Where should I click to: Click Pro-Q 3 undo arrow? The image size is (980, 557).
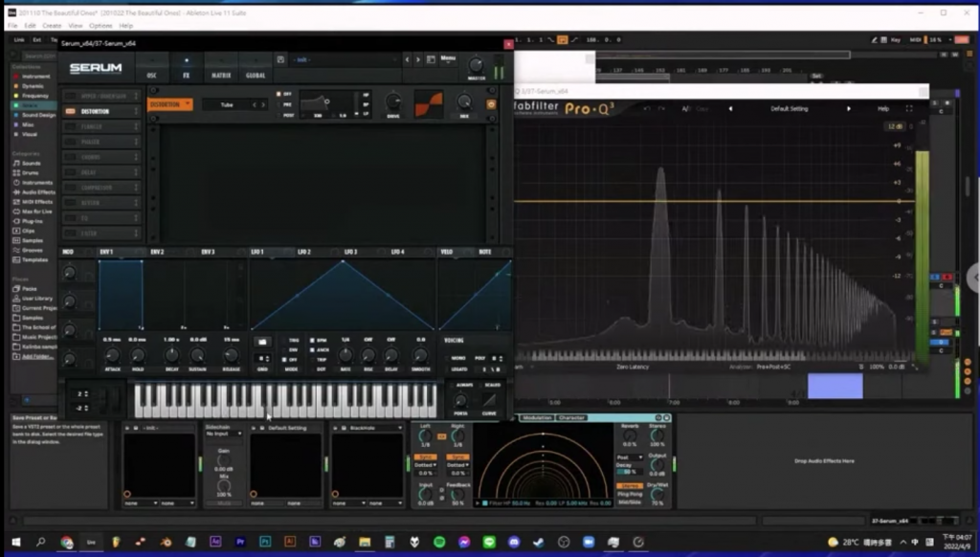click(647, 109)
